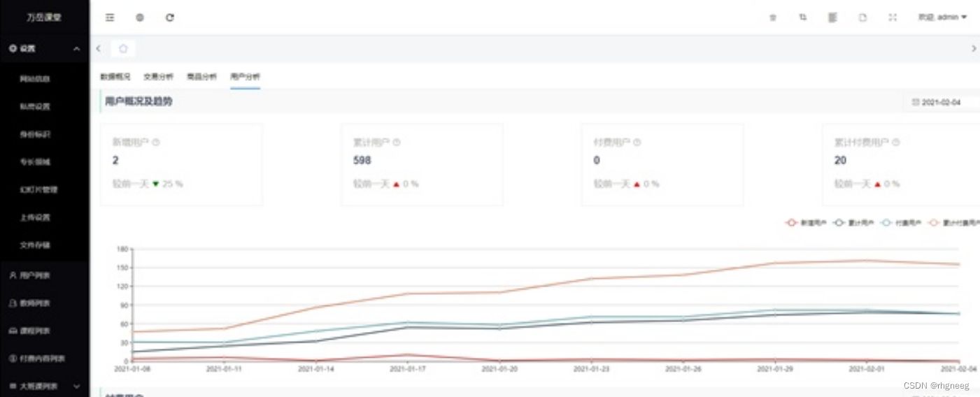Expand the 大班课列表 sidebar chevron
This screenshot has width=980, height=397.
(76, 386)
